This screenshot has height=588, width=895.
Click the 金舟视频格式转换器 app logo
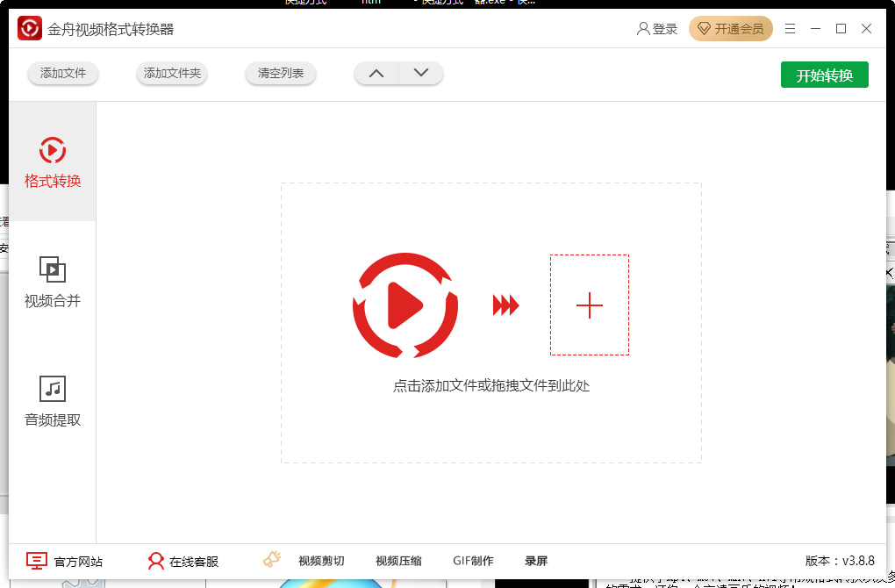click(x=30, y=29)
